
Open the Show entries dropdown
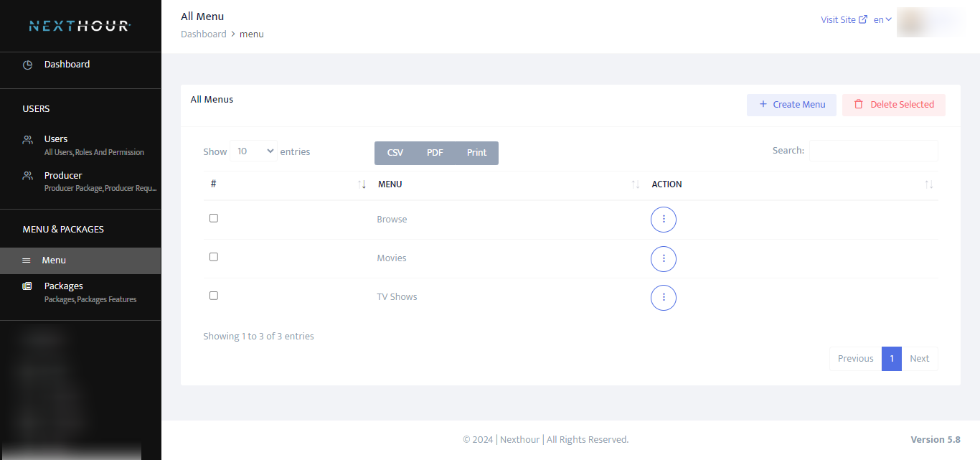[x=253, y=151]
